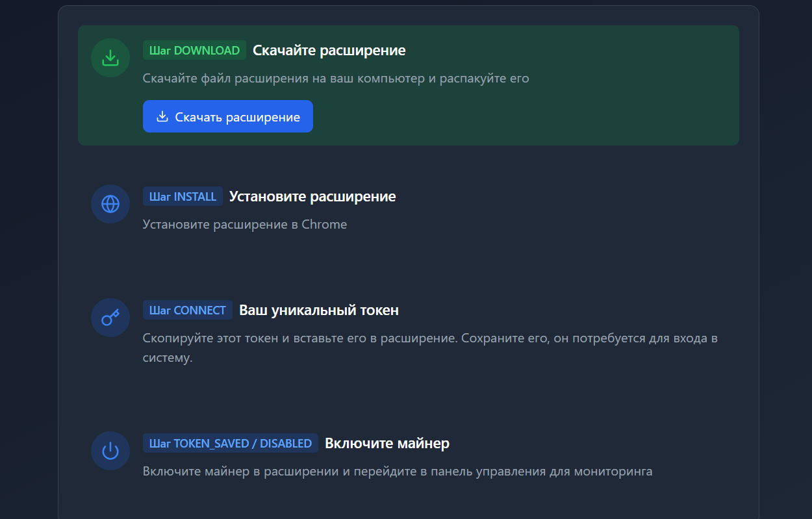
Task: Click the "Установите расширение в Chrome" description
Action: point(245,225)
